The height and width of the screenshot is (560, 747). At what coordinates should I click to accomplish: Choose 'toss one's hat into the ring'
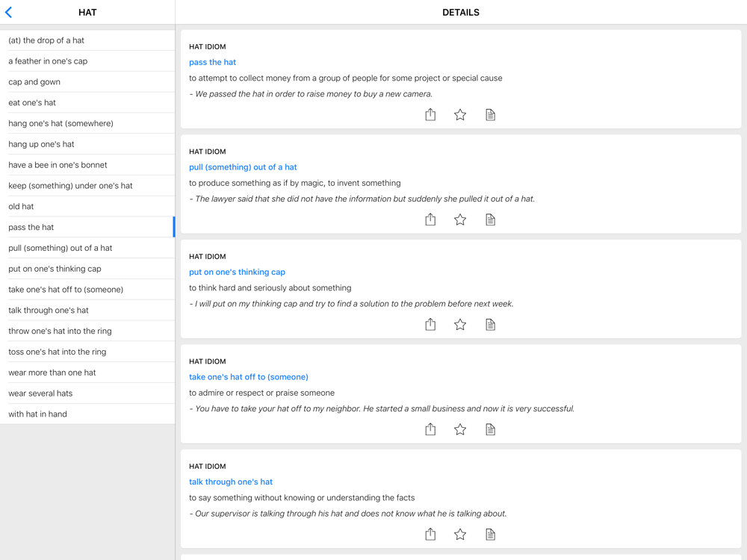87,352
